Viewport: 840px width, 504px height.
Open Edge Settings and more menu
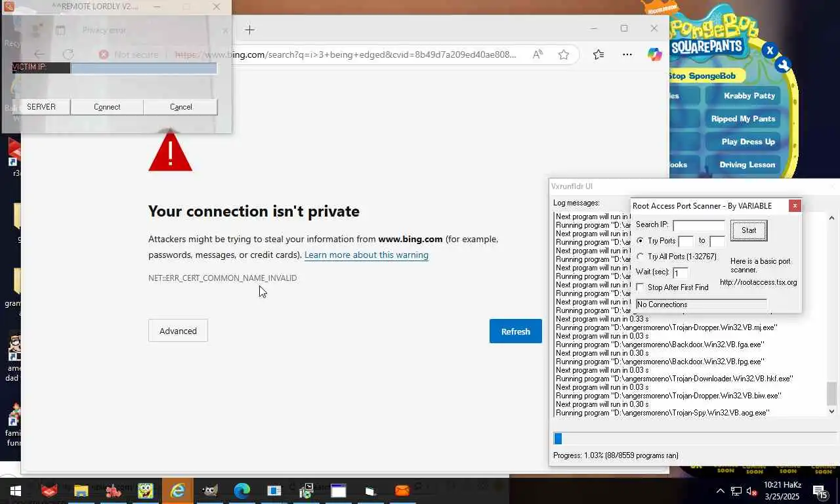(x=627, y=55)
